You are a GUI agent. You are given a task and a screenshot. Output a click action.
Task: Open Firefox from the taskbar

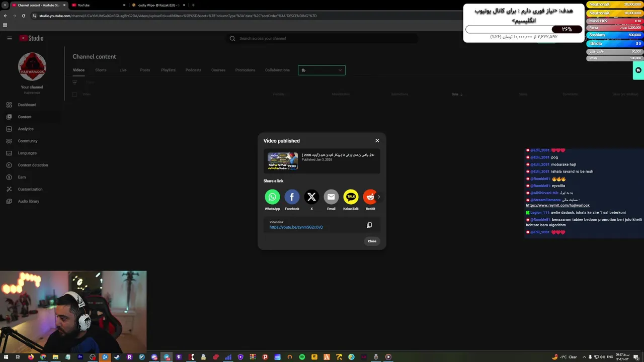[x=31, y=357]
